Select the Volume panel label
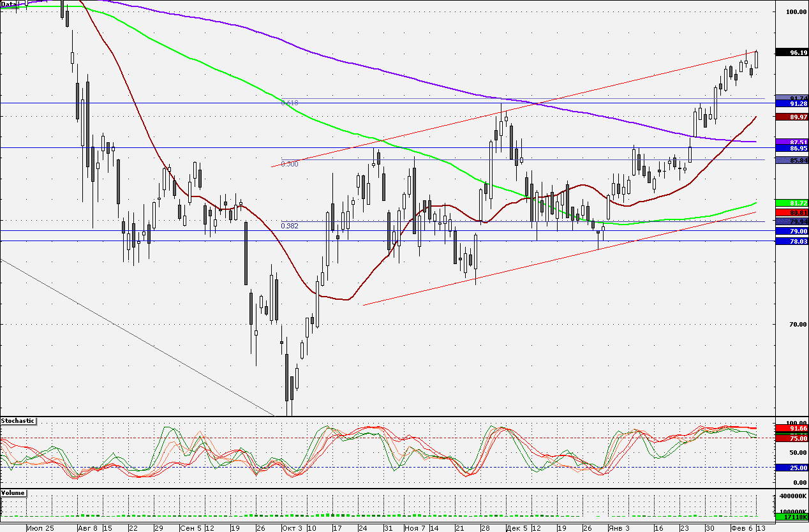This screenshot has width=809, height=532. coord(13,494)
